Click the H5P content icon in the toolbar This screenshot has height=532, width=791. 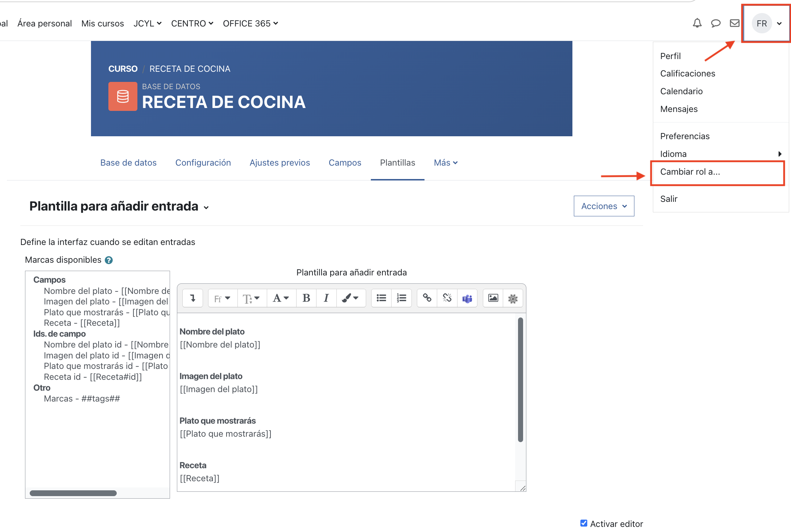click(513, 298)
